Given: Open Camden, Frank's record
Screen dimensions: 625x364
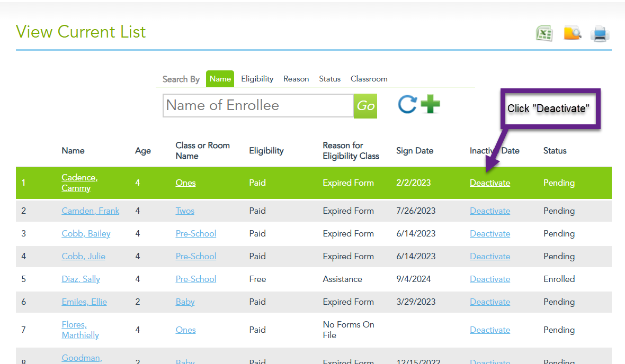Looking at the screenshot, I should [x=91, y=211].
